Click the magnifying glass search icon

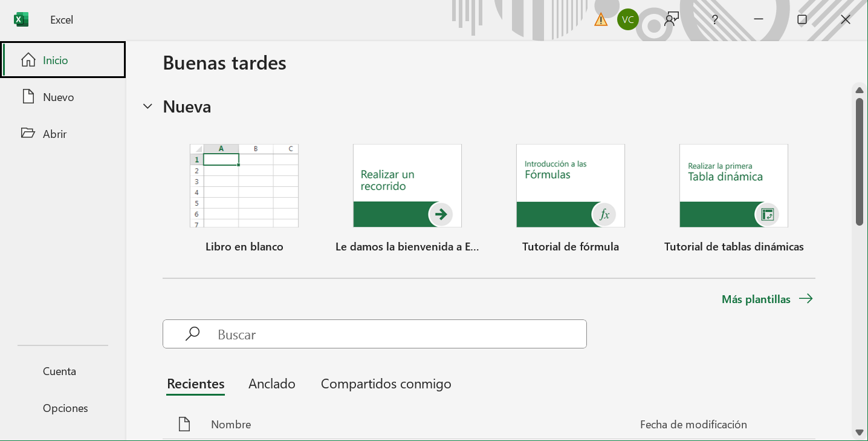[192, 334]
